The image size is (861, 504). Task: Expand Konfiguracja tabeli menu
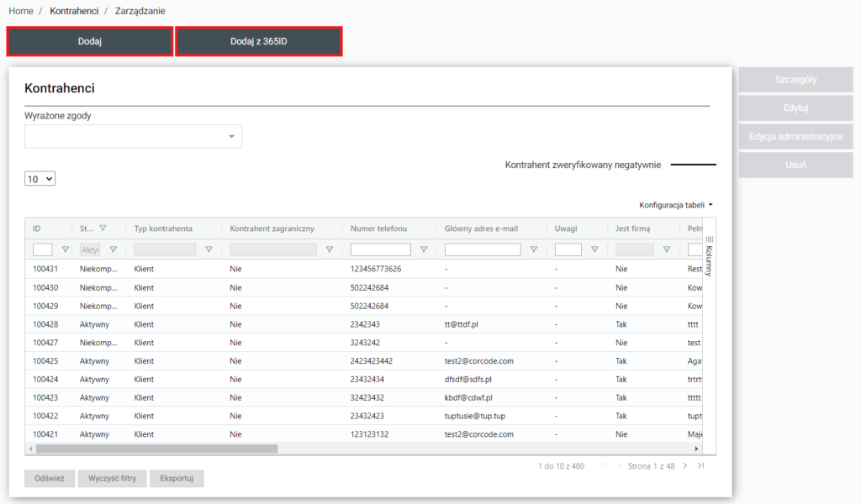tap(676, 205)
